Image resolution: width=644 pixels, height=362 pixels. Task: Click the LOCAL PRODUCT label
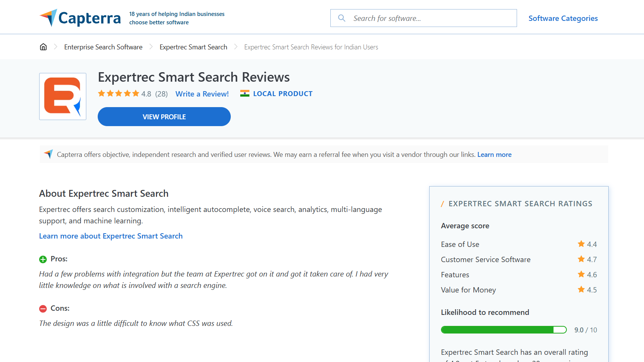click(282, 94)
